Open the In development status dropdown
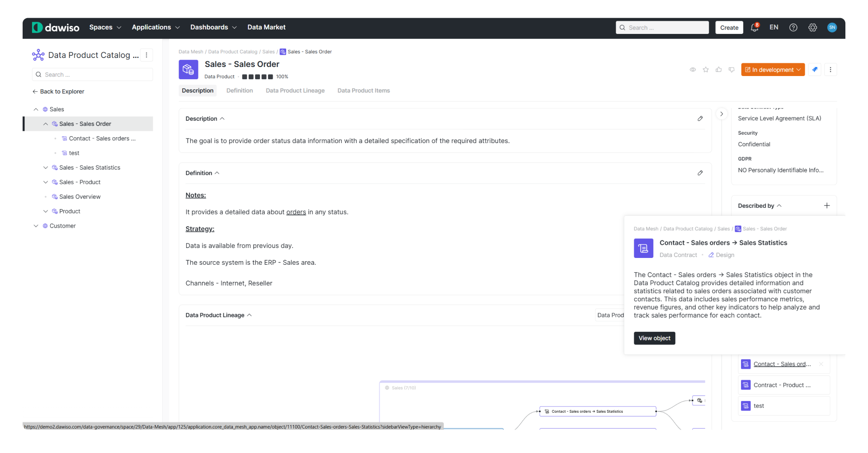Screen dimensions: 868x453 [x=773, y=69]
